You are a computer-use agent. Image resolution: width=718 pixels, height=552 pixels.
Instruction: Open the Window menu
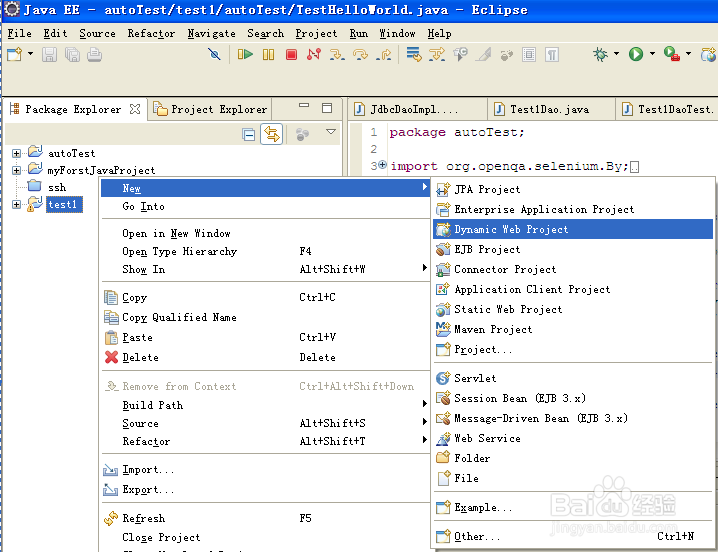[x=397, y=33]
